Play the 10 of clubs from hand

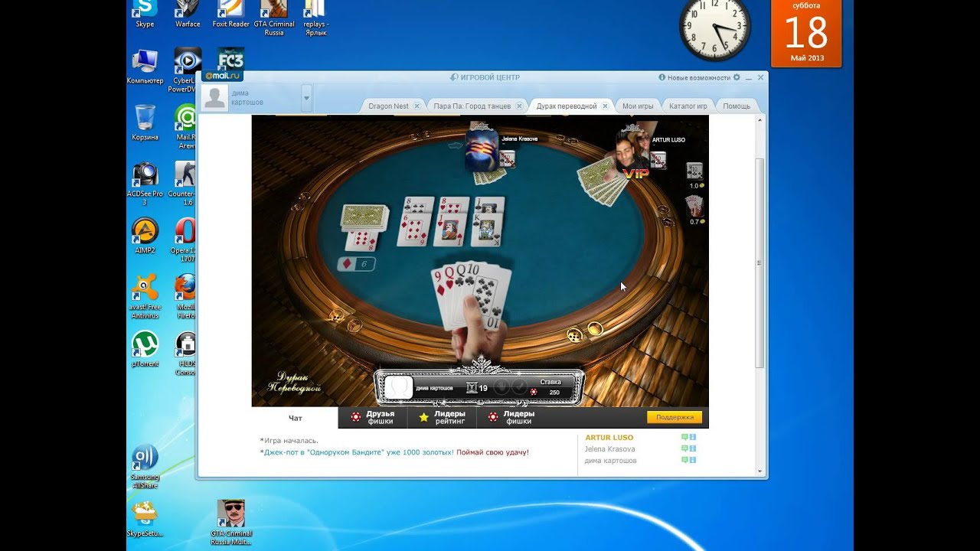click(x=488, y=295)
